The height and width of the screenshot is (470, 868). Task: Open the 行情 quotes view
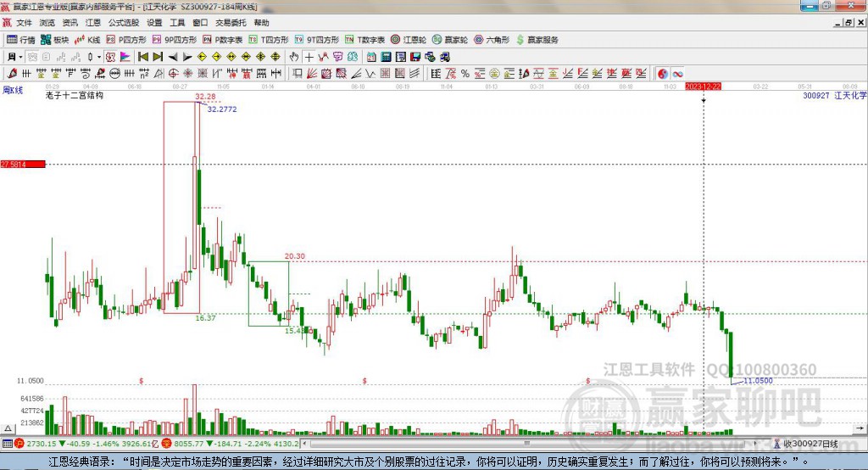tap(21, 40)
